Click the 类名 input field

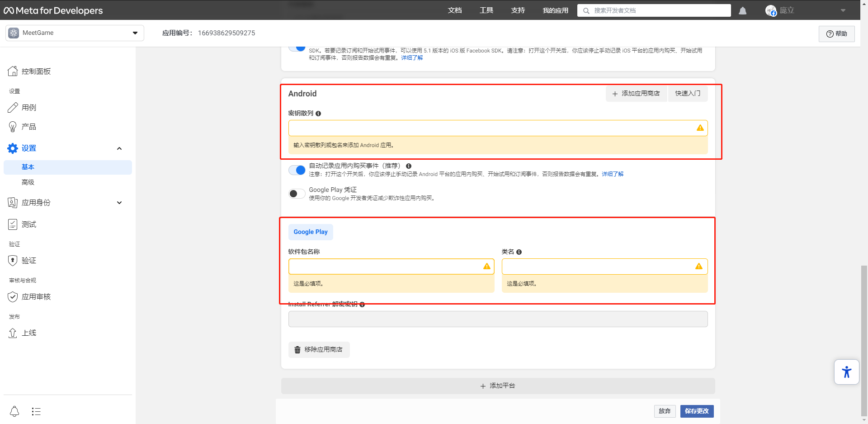tap(604, 267)
